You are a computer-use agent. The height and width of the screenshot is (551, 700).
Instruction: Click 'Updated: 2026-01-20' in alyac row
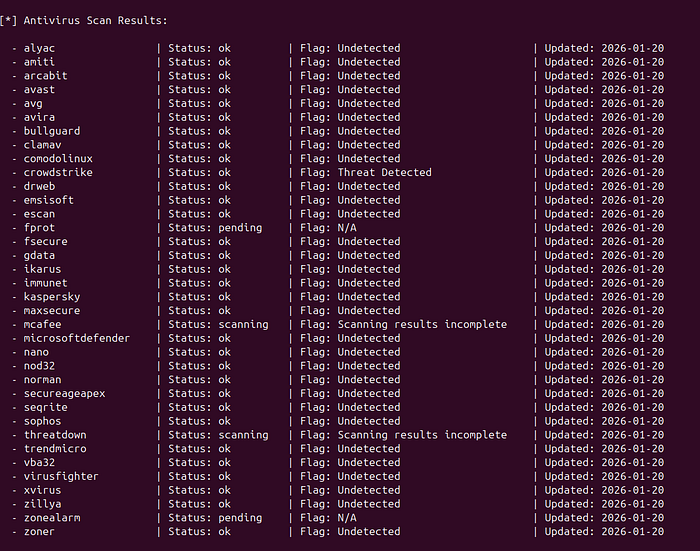coord(604,48)
